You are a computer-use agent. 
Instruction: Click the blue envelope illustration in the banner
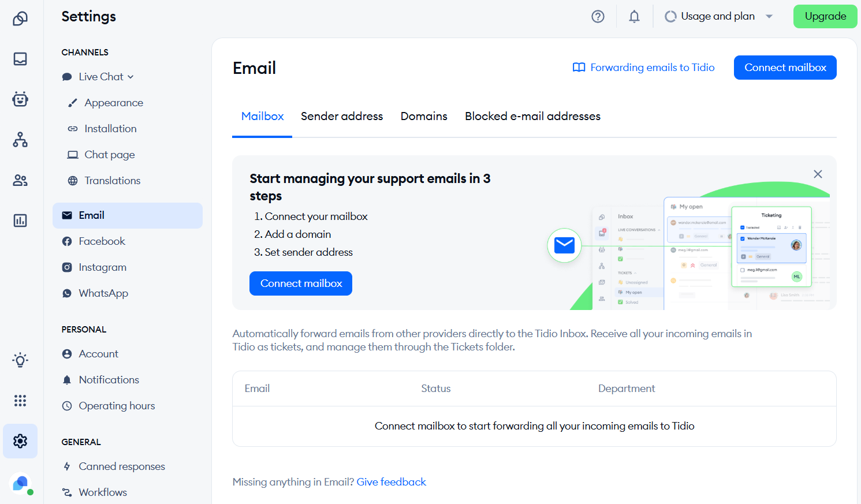564,245
